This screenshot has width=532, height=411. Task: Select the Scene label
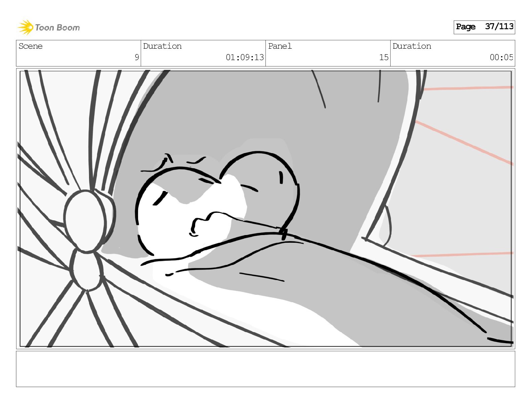tap(31, 46)
